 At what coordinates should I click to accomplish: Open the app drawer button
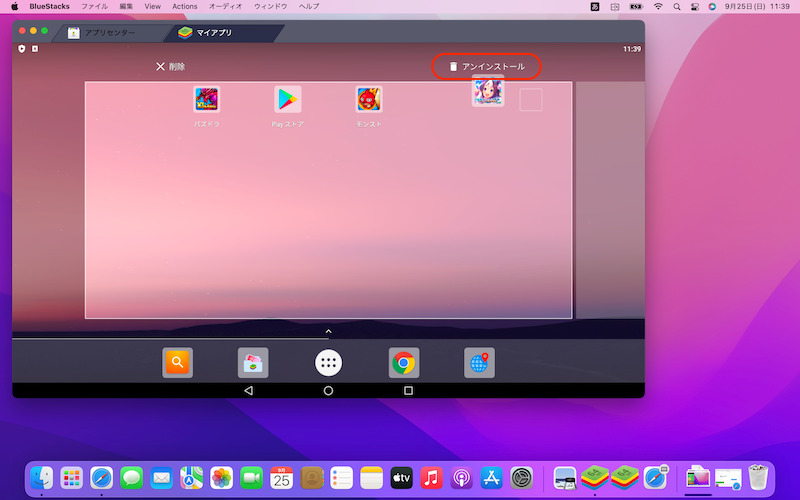[x=328, y=363]
